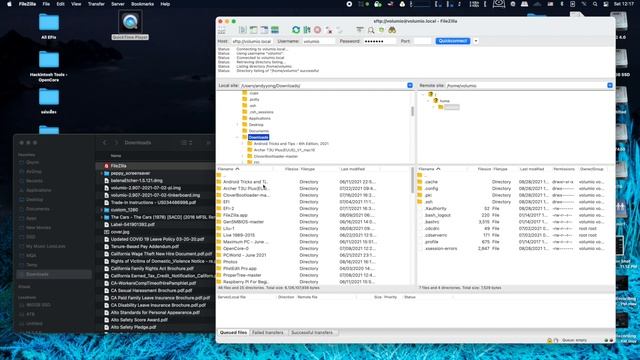Open Remote site path dropdown
The image size is (640, 360).
pos(610,85)
